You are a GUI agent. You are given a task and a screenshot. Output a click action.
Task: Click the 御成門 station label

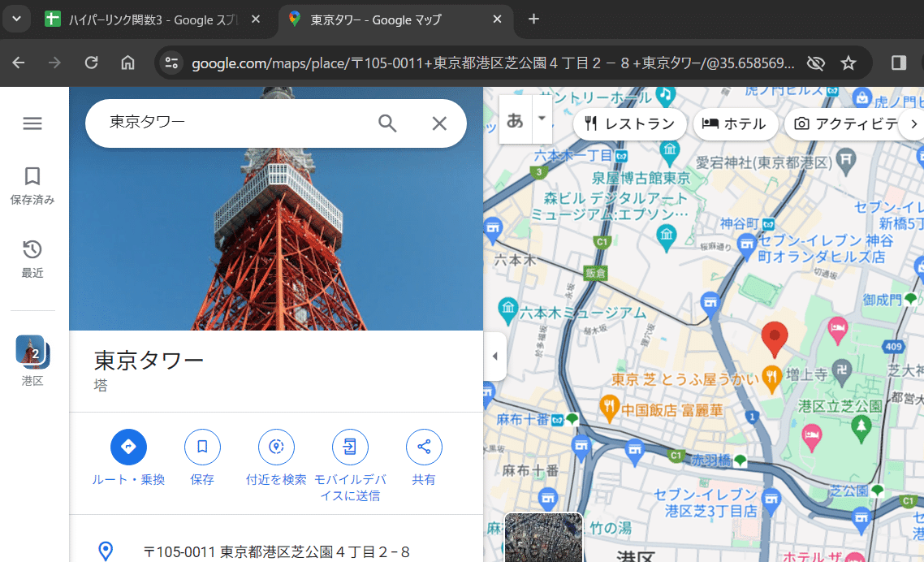pos(882,300)
